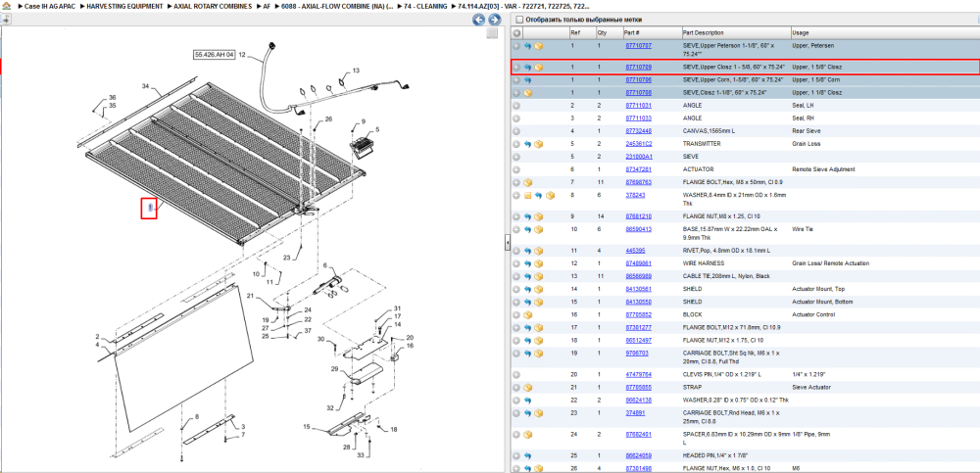Click the add-all plus icon in table header
Screen dimensions: 980x473
coord(516,33)
